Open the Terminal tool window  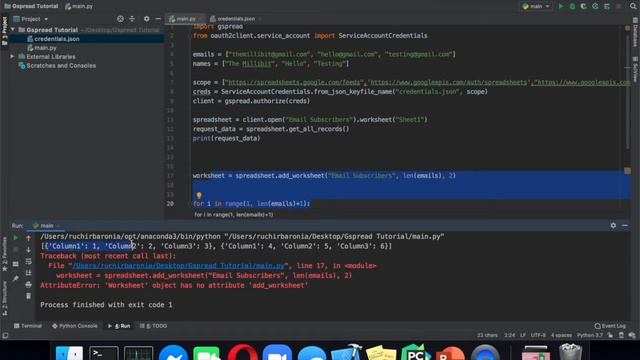tap(28, 326)
